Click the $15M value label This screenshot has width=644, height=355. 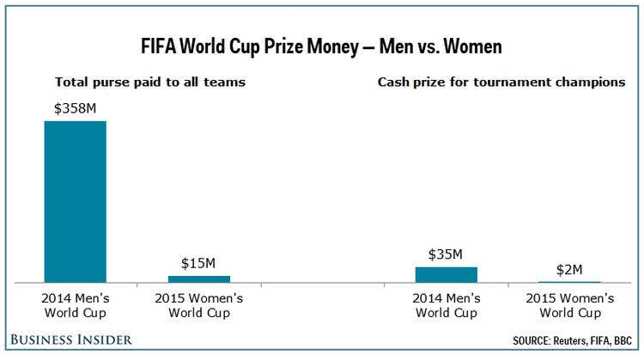click(198, 264)
